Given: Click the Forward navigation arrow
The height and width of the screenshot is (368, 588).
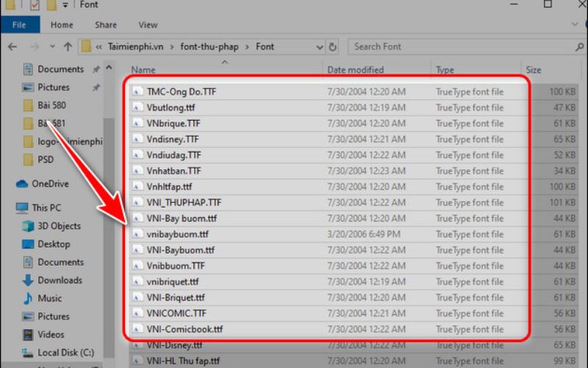Looking at the screenshot, I should 35,47.
